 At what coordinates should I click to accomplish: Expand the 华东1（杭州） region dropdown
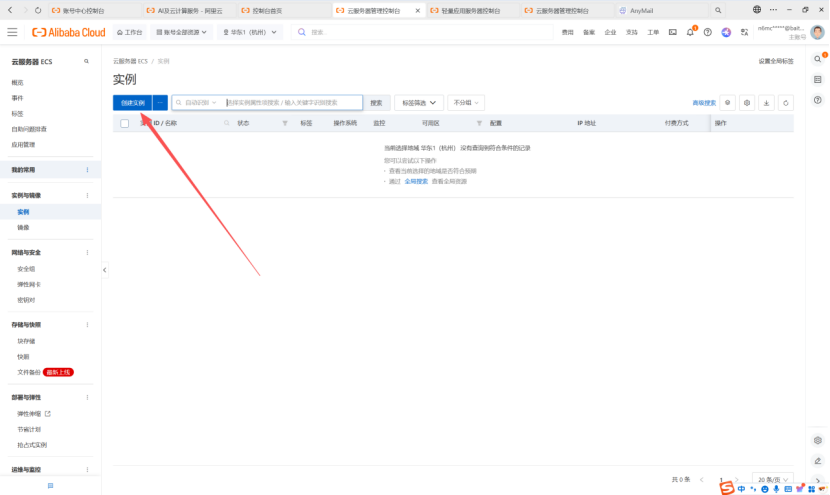point(249,32)
